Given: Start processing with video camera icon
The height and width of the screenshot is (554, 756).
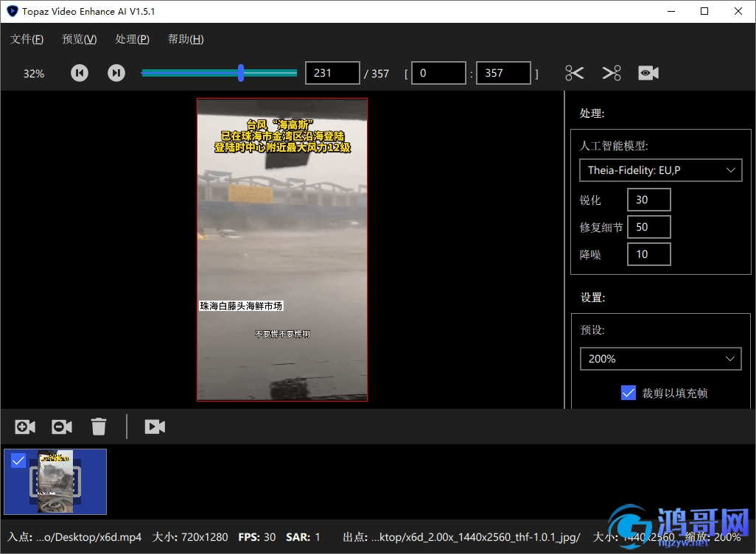Looking at the screenshot, I should point(155,427).
